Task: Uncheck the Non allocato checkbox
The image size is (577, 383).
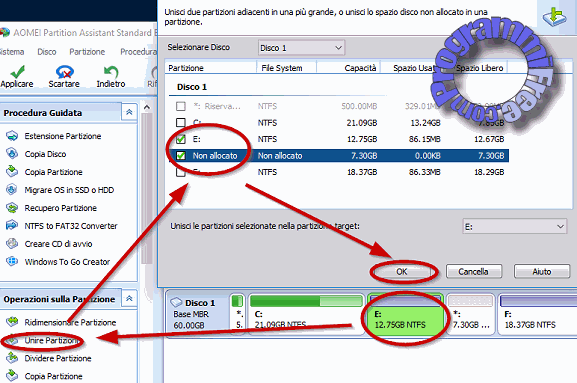Action: coord(181,156)
